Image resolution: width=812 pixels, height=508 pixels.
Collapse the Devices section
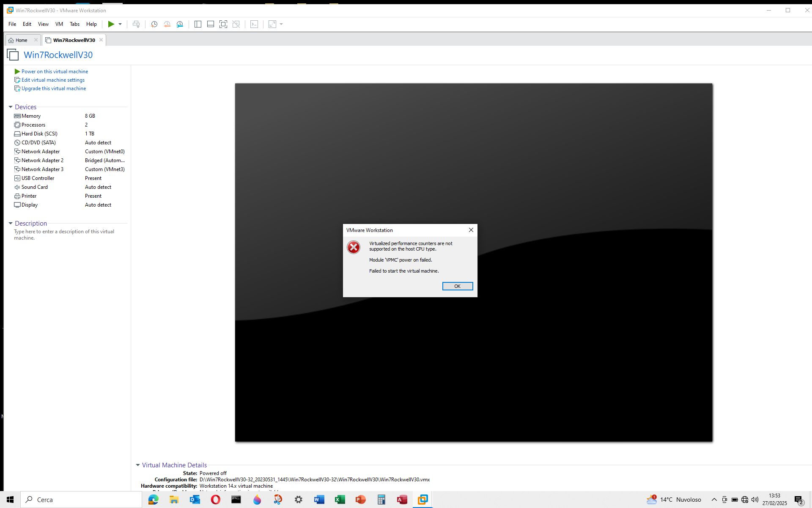[11, 107]
